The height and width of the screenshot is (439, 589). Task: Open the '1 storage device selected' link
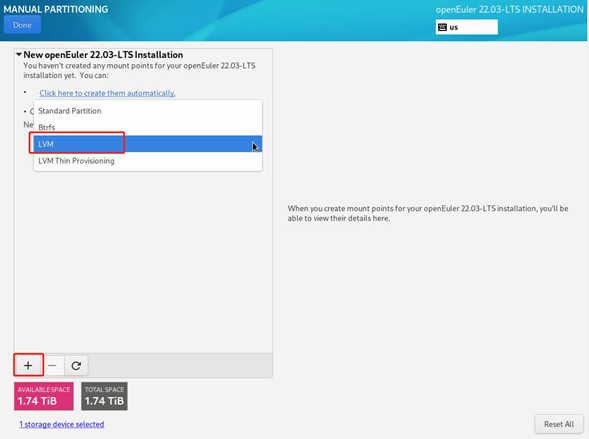(62, 424)
